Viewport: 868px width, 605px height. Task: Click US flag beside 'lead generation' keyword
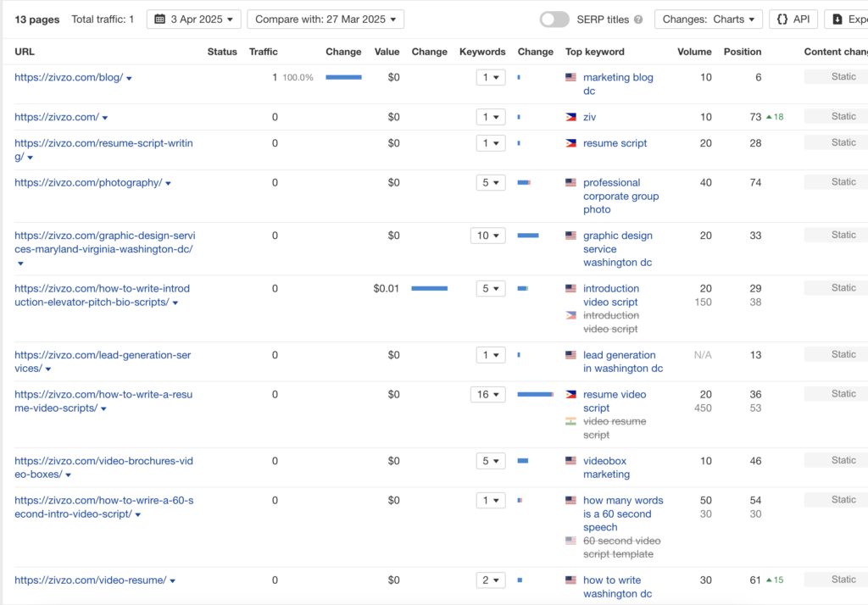click(x=570, y=355)
